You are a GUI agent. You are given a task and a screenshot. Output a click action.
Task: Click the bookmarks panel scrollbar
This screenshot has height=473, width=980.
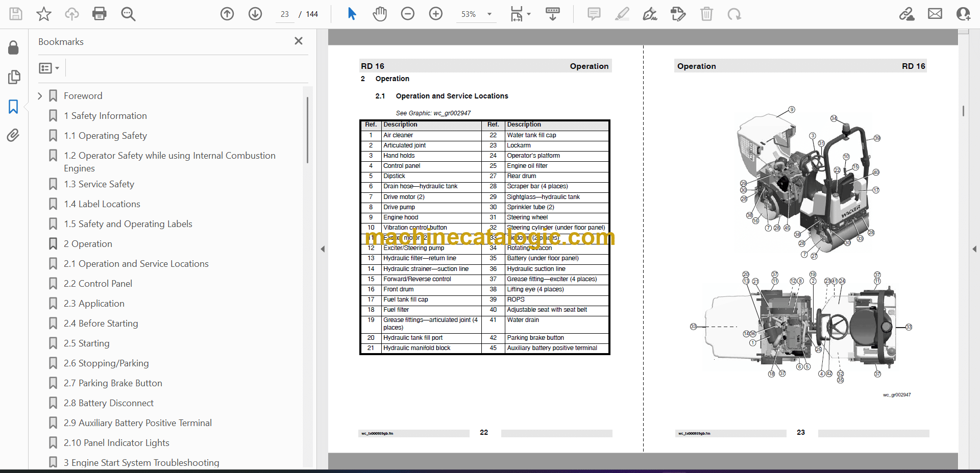[x=307, y=130]
